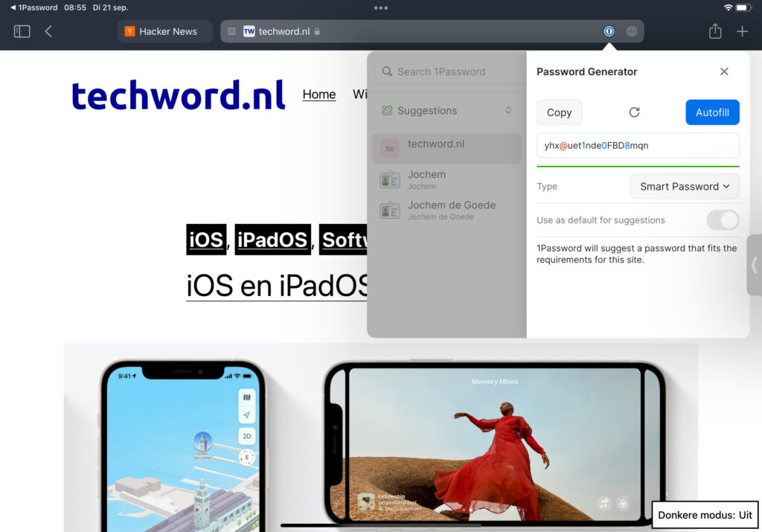The height and width of the screenshot is (532, 762).
Task: Open the iPhone article hero image
Action: coord(380,438)
